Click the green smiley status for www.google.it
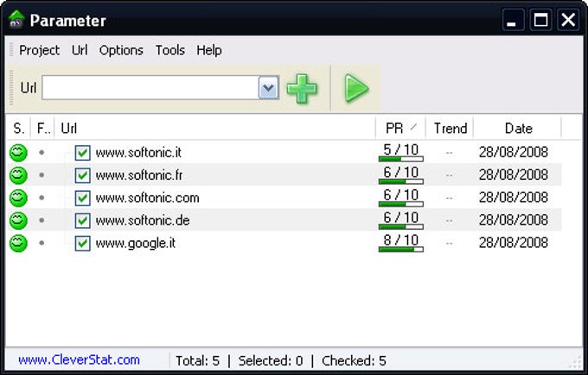The width and height of the screenshot is (588, 375). [18, 243]
